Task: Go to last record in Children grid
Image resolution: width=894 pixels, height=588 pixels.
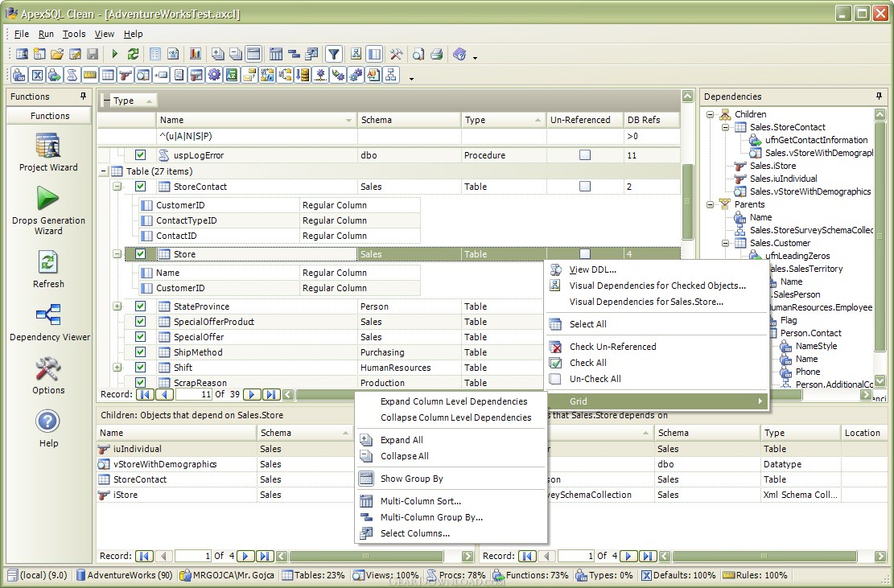Action: tap(265, 556)
